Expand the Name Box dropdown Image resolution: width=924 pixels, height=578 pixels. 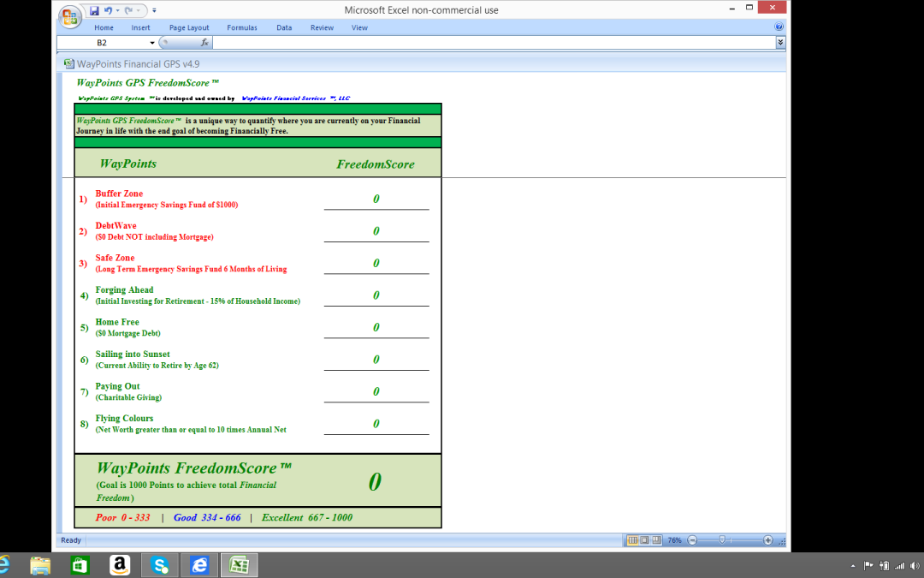click(152, 43)
